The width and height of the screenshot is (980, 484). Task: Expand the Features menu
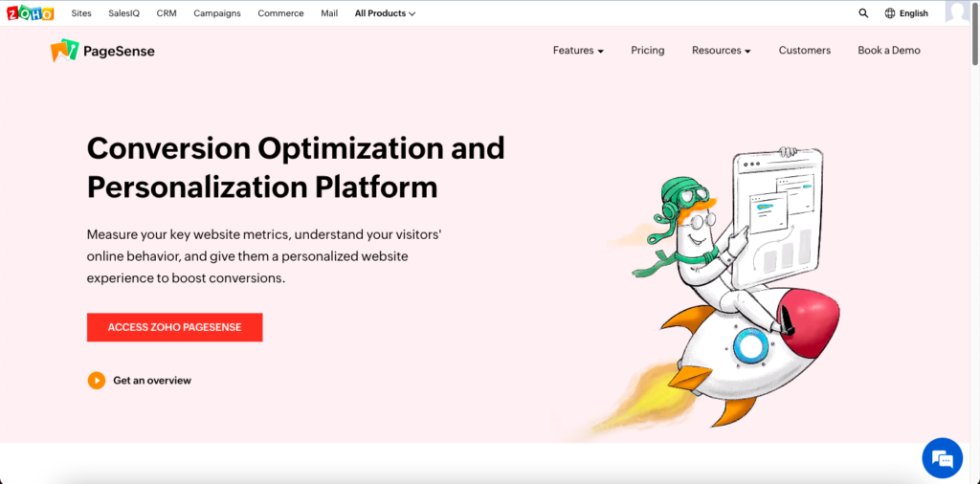click(578, 51)
